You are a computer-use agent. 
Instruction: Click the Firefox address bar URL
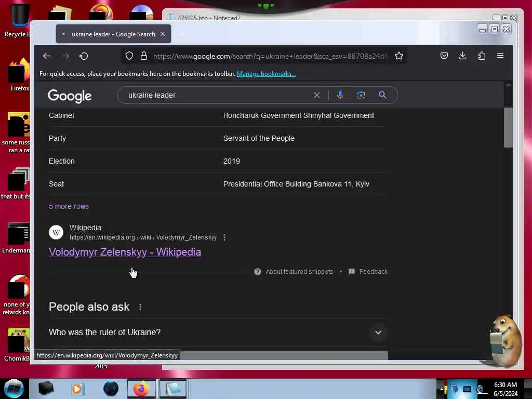270,56
